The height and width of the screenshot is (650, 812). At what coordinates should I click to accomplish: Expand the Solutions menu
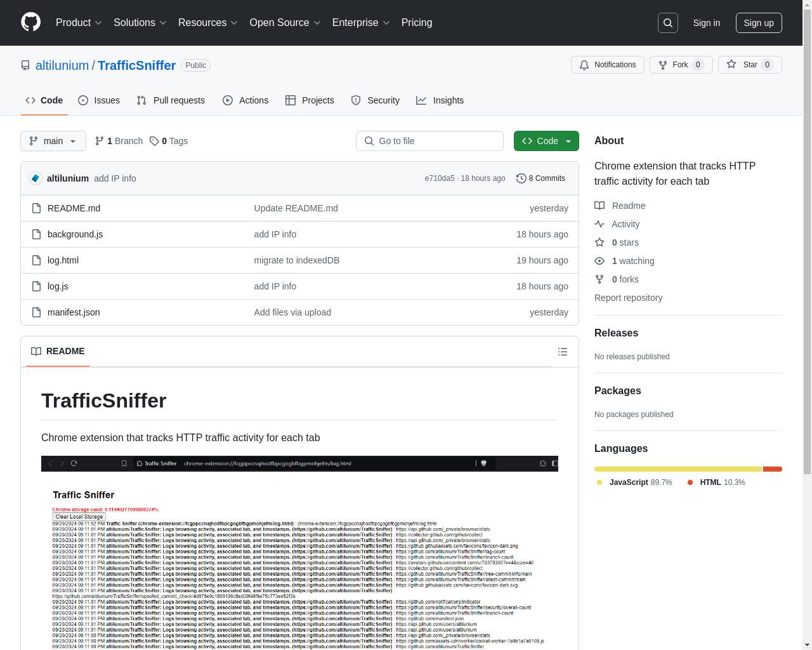coord(140,23)
